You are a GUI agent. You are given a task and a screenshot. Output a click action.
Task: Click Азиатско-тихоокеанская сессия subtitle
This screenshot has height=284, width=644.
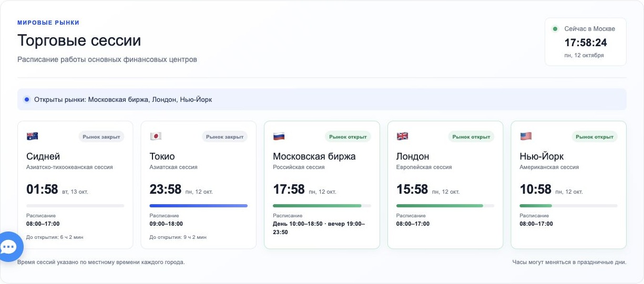tap(69, 167)
